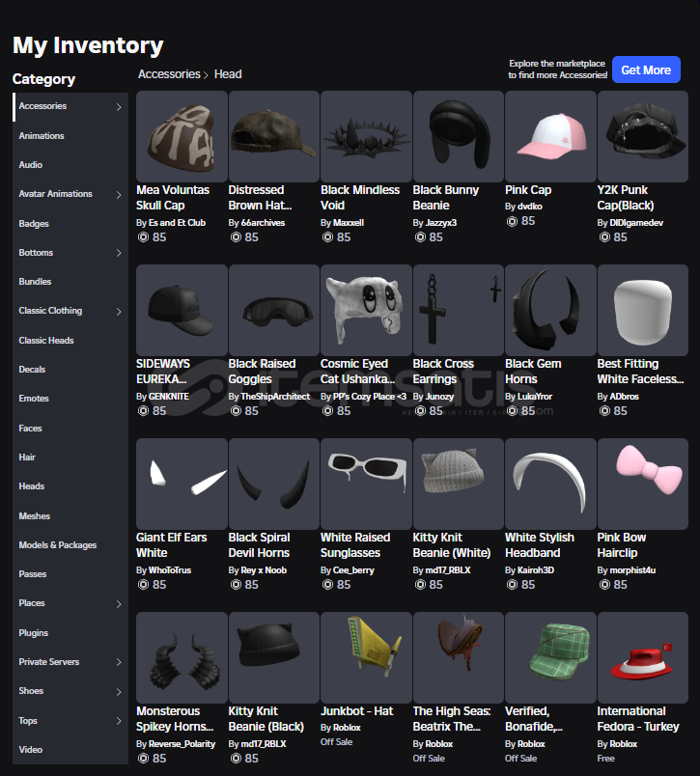700x776 pixels.
Task: Go to the Accessories breadcrumb link
Action: 169,74
